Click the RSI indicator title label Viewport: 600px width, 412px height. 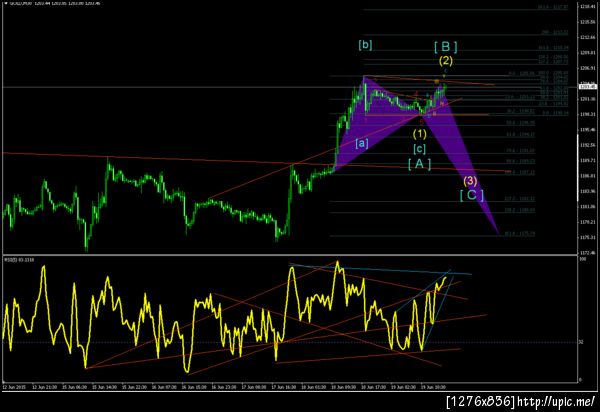[x=19, y=260]
